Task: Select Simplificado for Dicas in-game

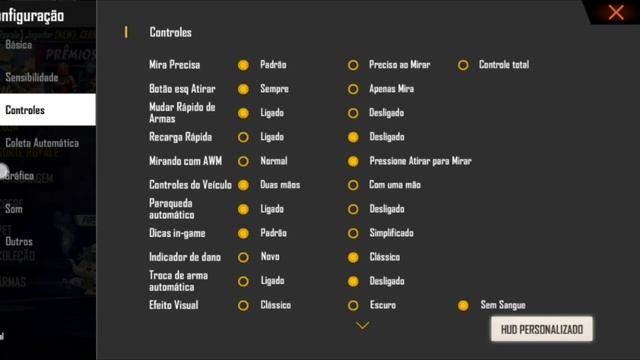Action: [353, 233]
